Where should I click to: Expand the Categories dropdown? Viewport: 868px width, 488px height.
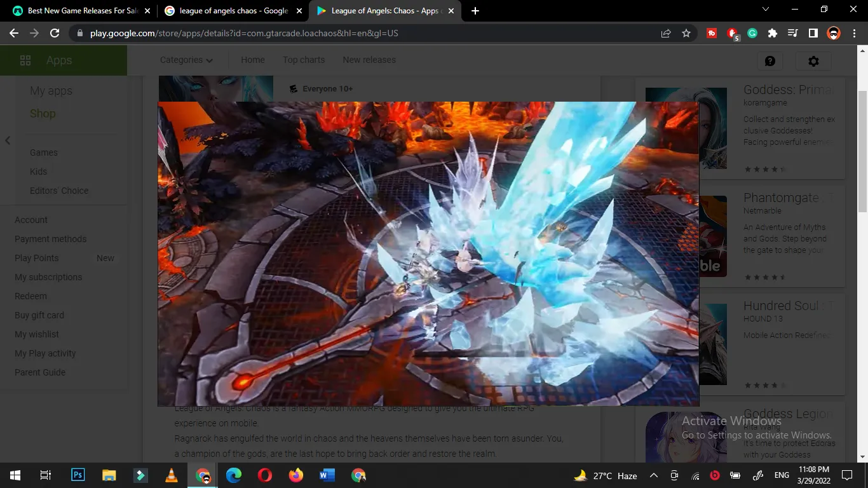pyautogui.click(x=186, y=60)
